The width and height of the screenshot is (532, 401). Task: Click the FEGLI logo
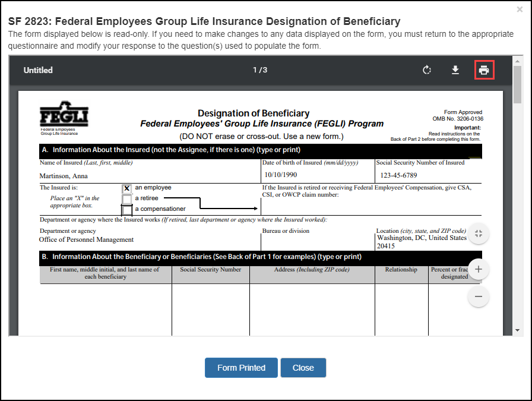click(64, 118)
